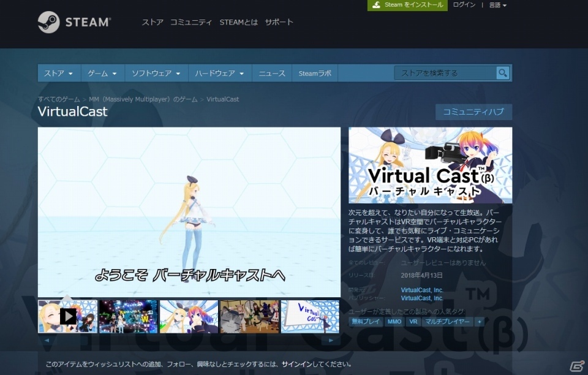The height and width of the screenshot is (375, 588).
Task: Click the マルチプレイヤー tag
Action: click(447, 322)
